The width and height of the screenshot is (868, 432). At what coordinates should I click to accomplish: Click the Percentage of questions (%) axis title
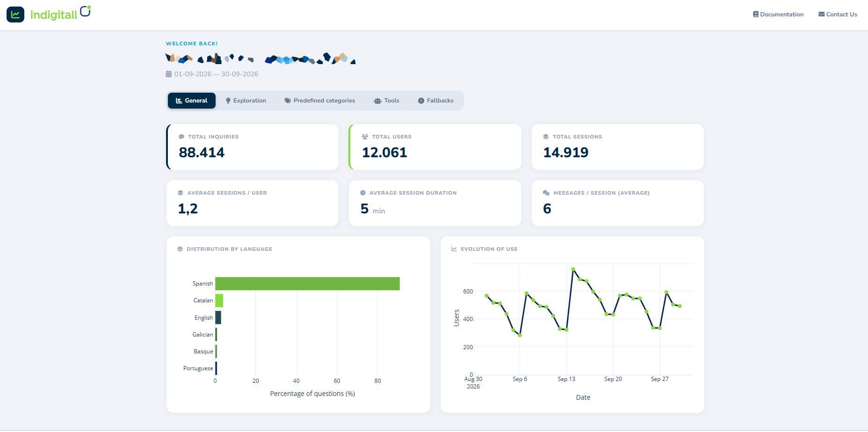click(x=312, y=394)
